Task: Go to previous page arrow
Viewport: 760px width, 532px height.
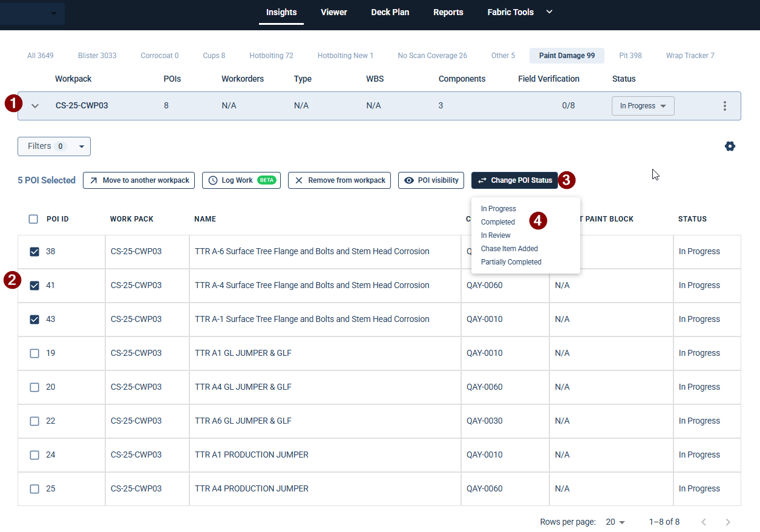Action: (703, 522)
